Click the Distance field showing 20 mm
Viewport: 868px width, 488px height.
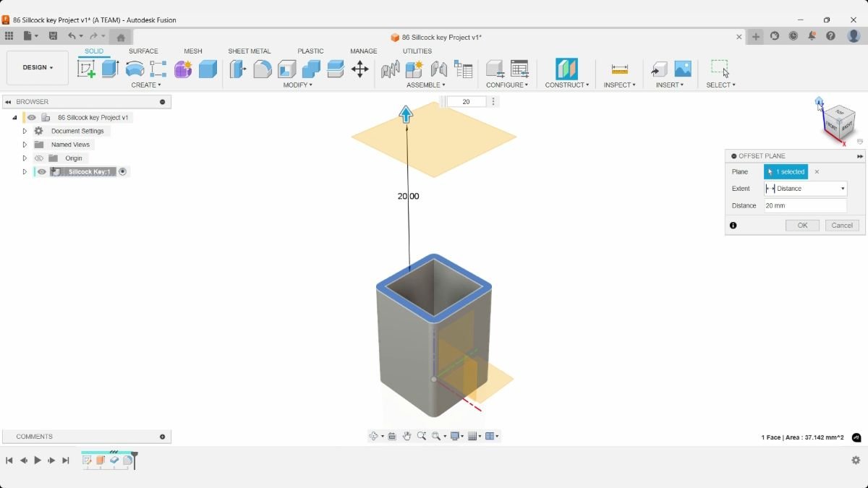pyautogui.click(x=805, y=206)
